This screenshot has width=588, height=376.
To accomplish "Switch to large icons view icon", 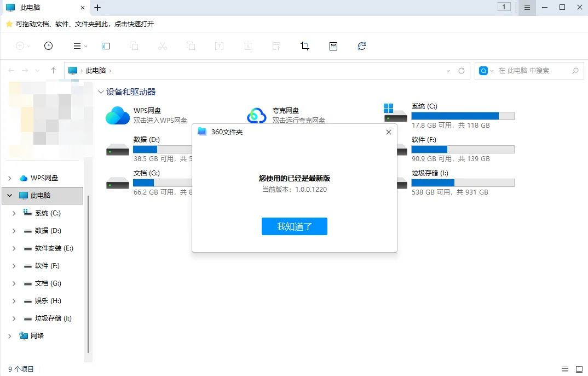I will point(579,369).
